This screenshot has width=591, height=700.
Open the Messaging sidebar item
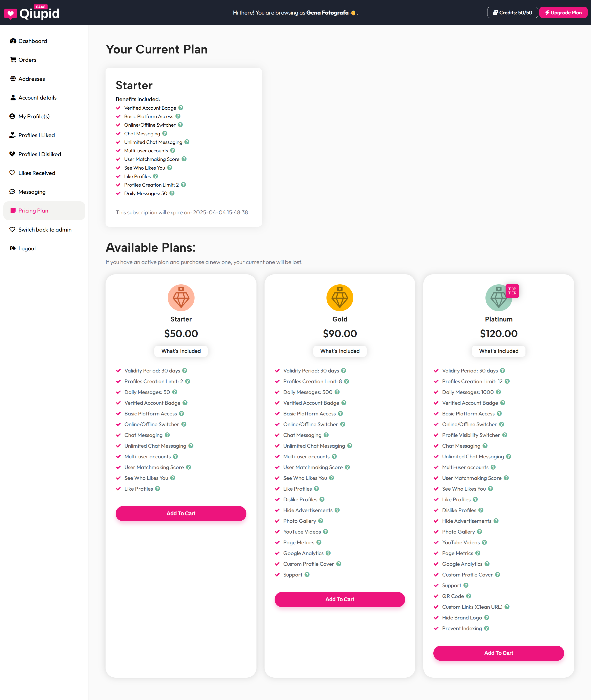click(x=32, y=192)
